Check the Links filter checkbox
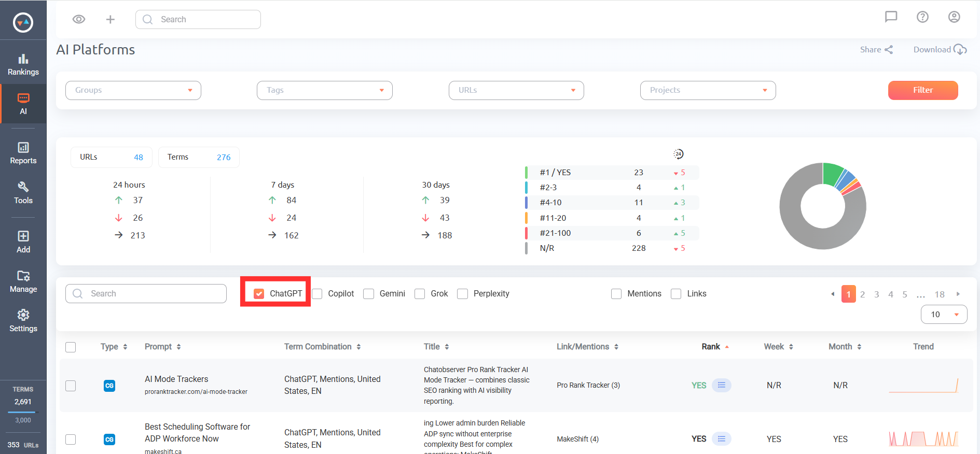Image resolution: width=980 pixels, height=454 pixels. tap(676, 294)
